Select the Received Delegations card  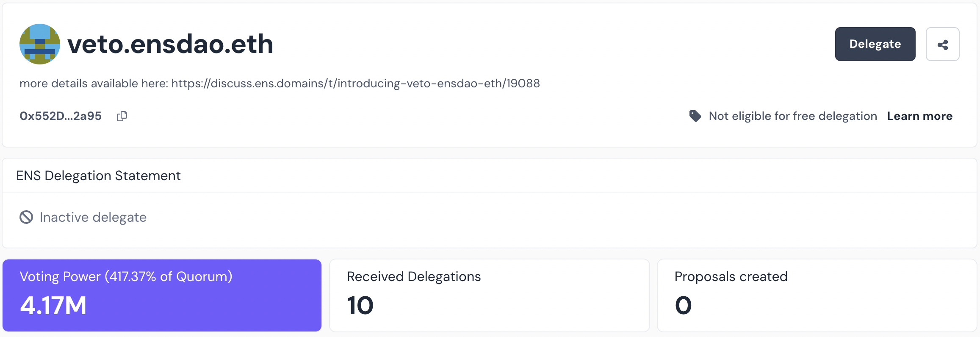489,295
